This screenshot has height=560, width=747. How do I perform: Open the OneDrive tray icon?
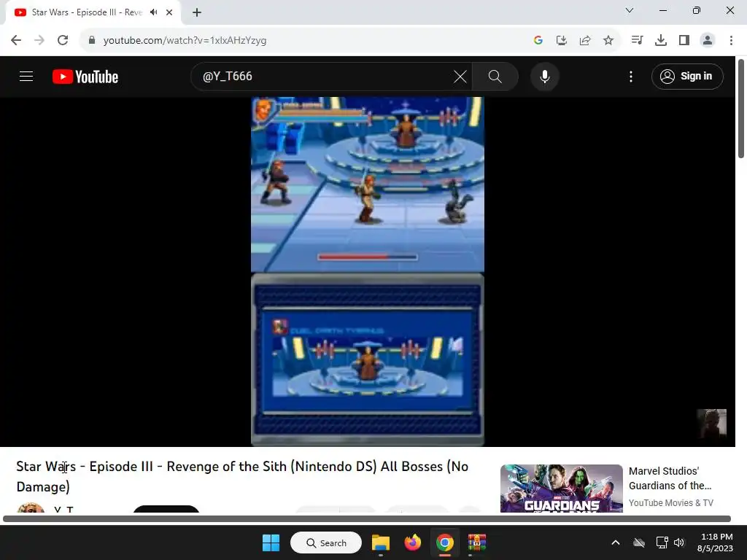pyautogui.click(x=639, y=542)
